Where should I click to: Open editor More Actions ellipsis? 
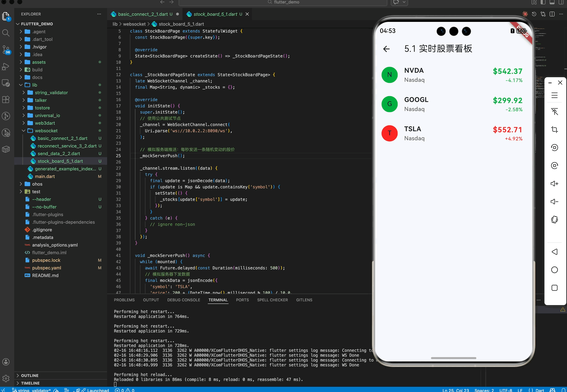pyautogui.click(x=561, y=14)
